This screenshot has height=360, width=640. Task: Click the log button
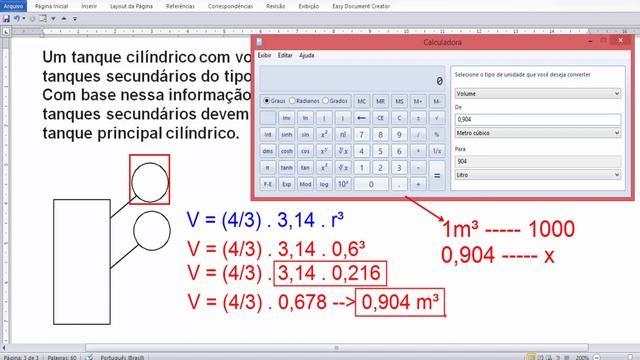coord(324,184)
